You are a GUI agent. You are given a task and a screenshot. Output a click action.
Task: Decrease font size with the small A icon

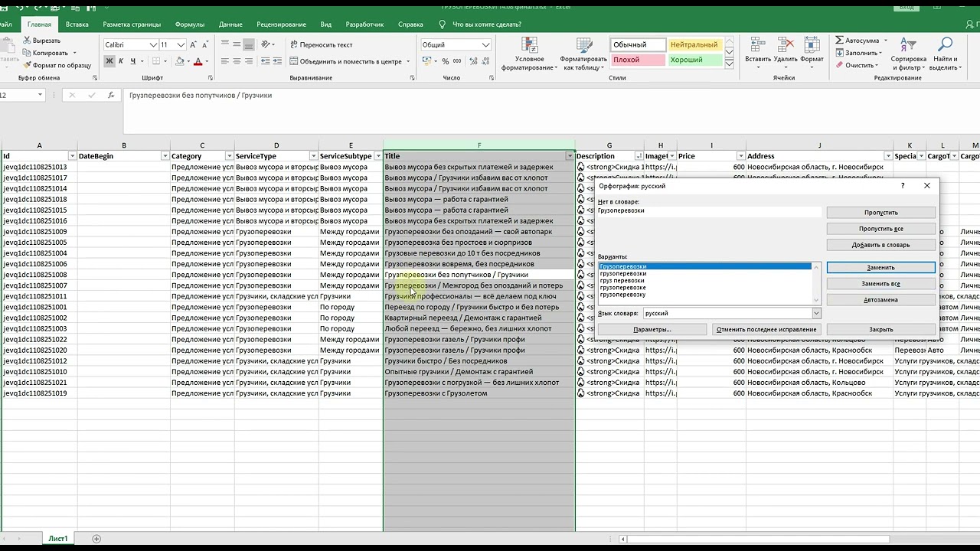[205, 45]
